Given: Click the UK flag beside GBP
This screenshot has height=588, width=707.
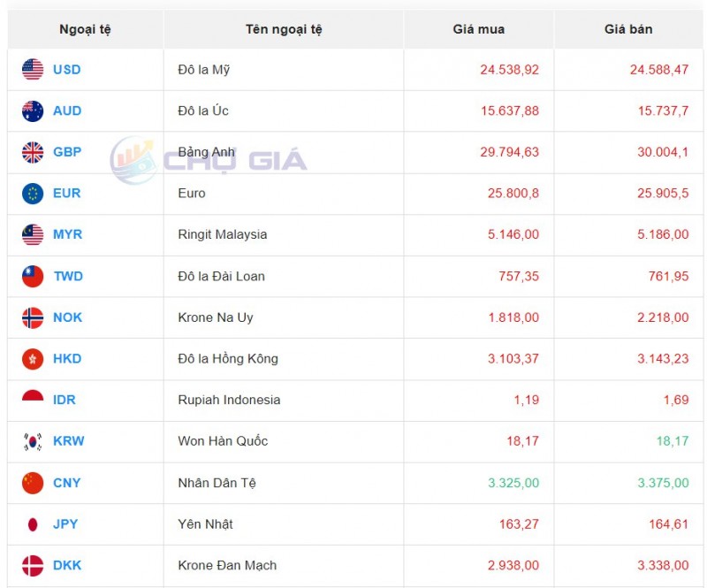Looking at the screenshot, I should pyautogui.click(x=33, y=152).
